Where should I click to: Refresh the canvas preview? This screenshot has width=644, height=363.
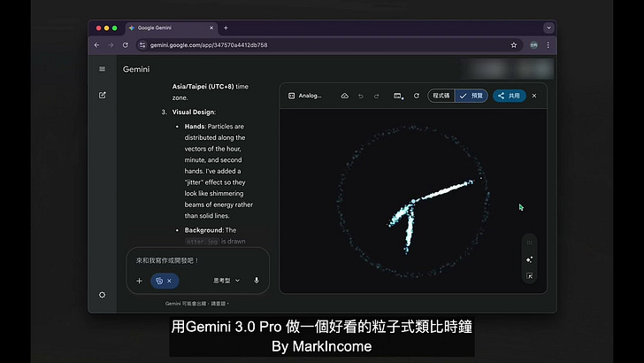[x=417, y=96]
